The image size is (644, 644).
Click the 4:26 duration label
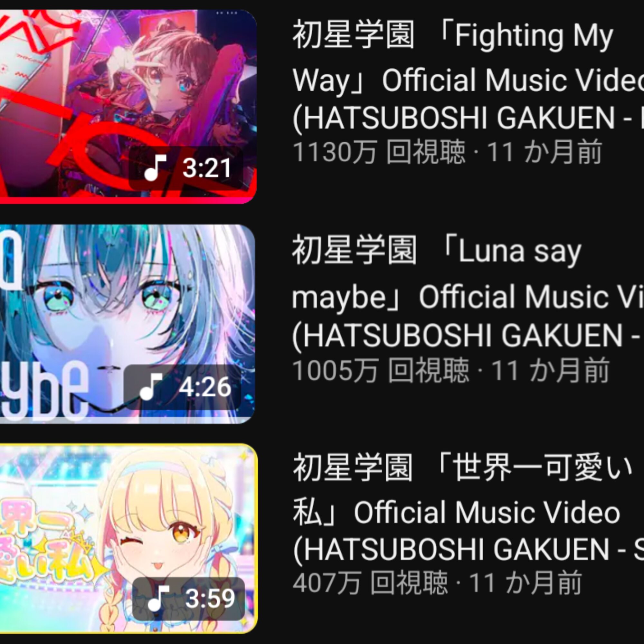pyautogui.click(x=205, y=387)
